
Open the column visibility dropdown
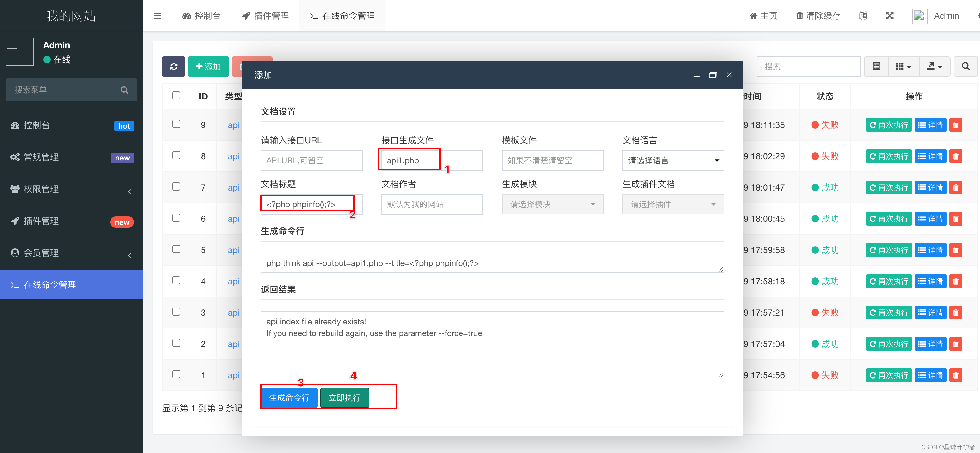(904, 67)
